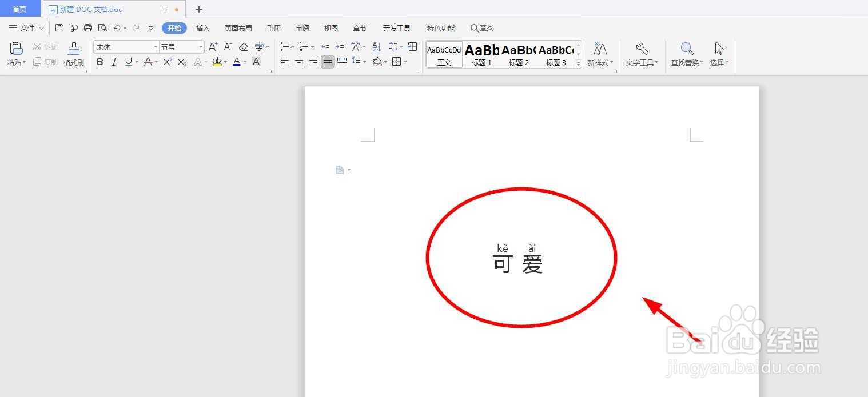Open the find and replace (查找替换) tool
This screenshot has width=868, height=397.
click(x=686, y=54)
